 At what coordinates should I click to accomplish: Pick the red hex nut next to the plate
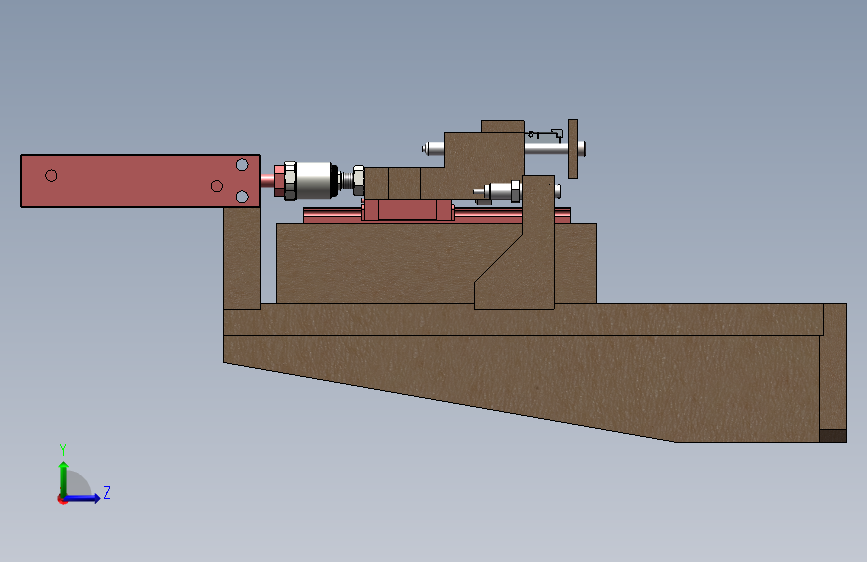tap(279, 180)
